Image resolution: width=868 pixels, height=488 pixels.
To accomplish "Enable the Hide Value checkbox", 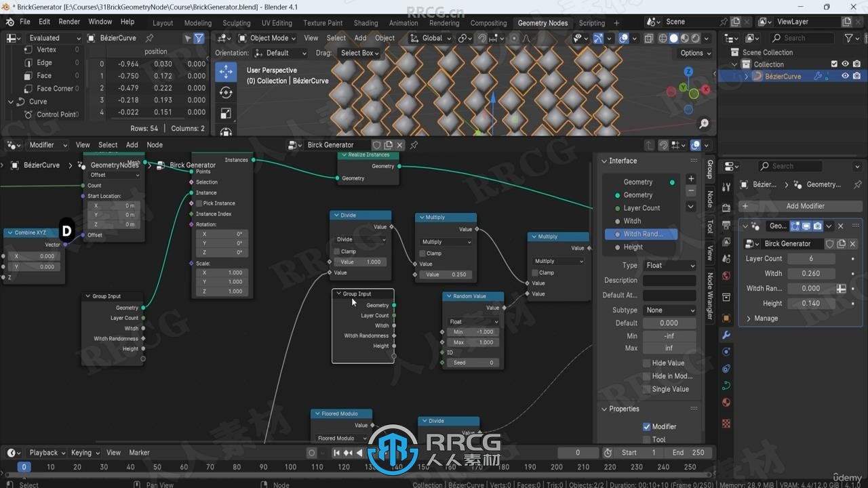I will coord(647,363).
